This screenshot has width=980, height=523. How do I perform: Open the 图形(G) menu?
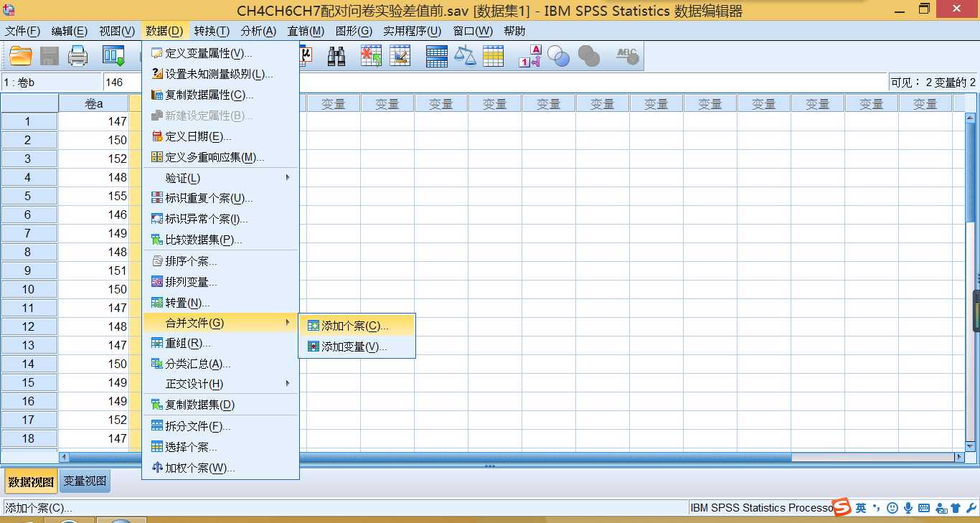tap(354, 31)
